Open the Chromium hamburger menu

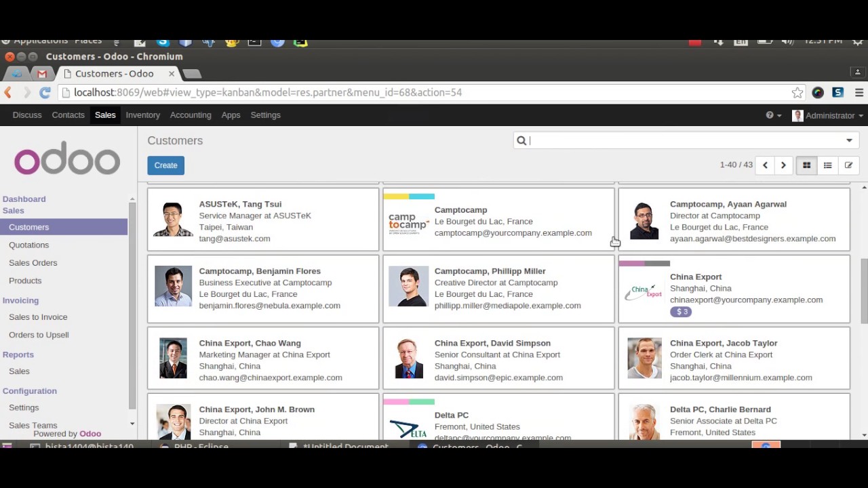coord(859,93)
